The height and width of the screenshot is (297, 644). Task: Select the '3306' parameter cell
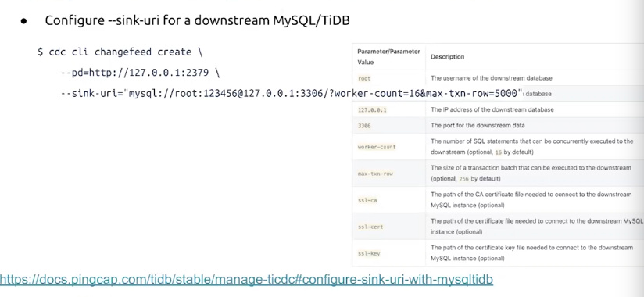point(364,126)
